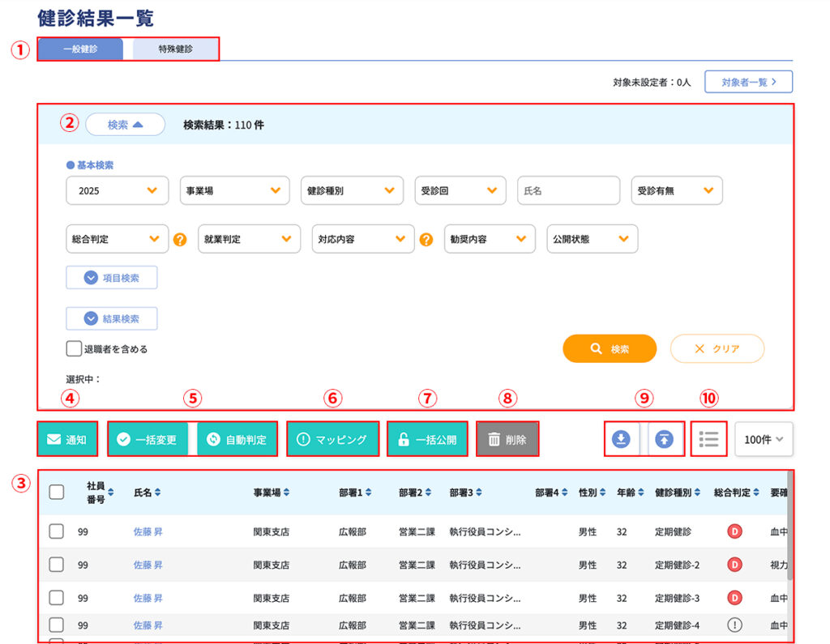
Task: Click the 氏名 text input field
Action: (568, 191)
